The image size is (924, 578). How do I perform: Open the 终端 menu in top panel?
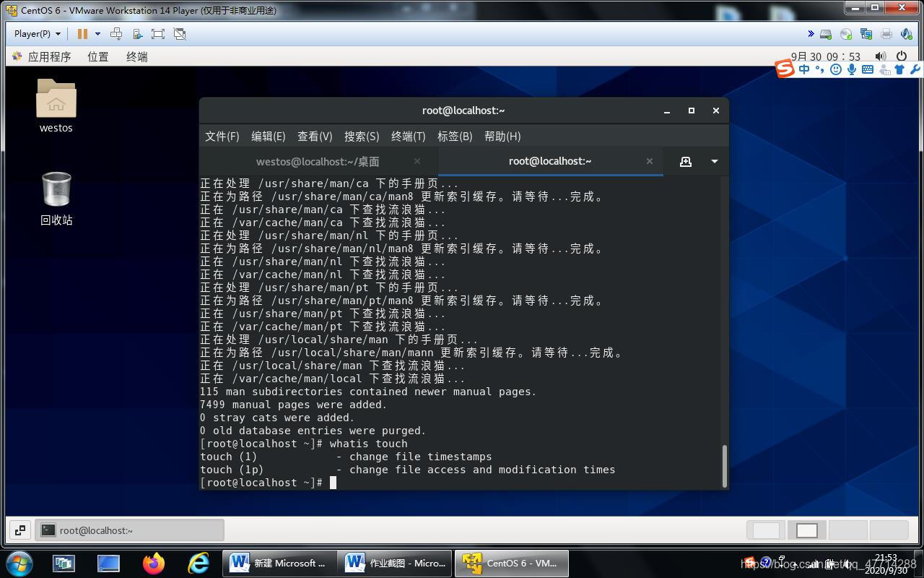(137, 56)
